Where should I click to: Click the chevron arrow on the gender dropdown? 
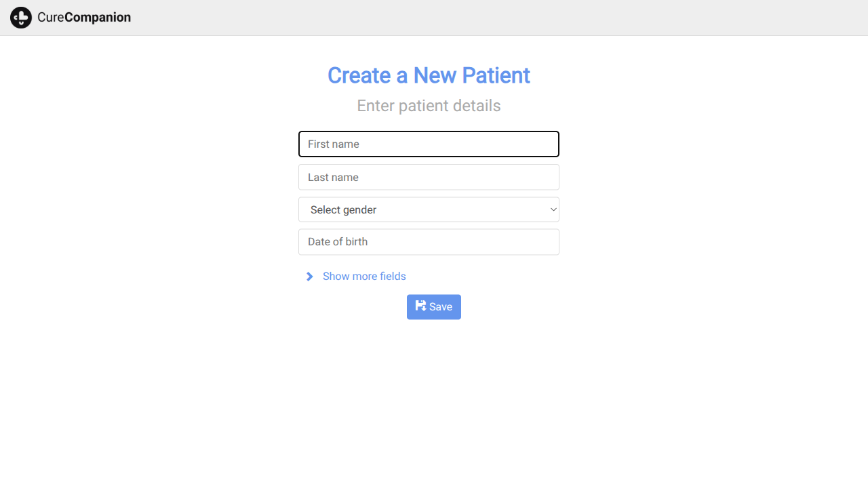tap(553, 209)
